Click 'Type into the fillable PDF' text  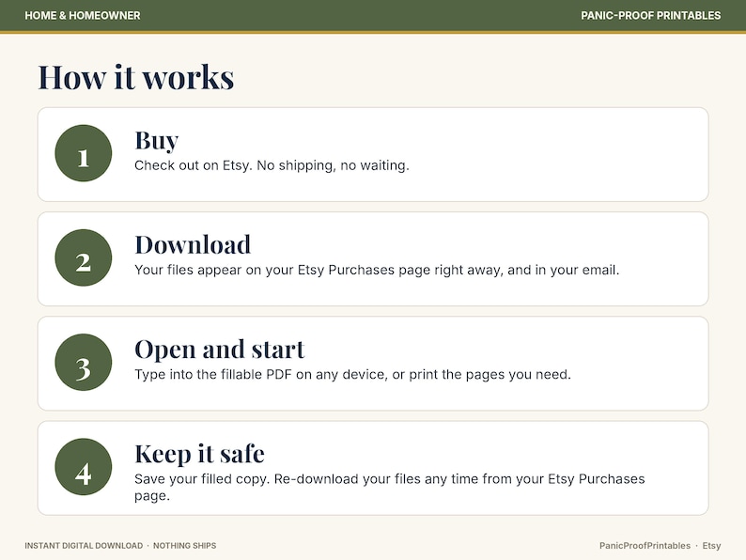pos(352,375)
